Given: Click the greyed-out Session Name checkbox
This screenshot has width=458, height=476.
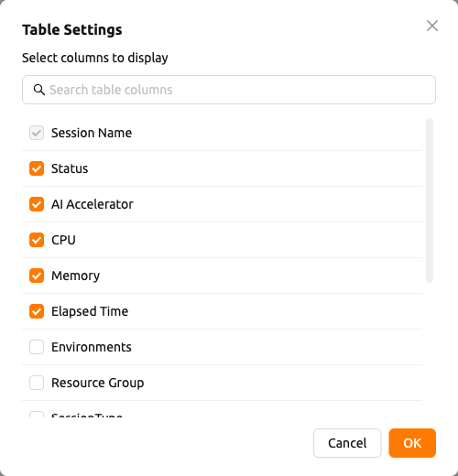Looking at the screenshot, I should click(x=37, y=133).
